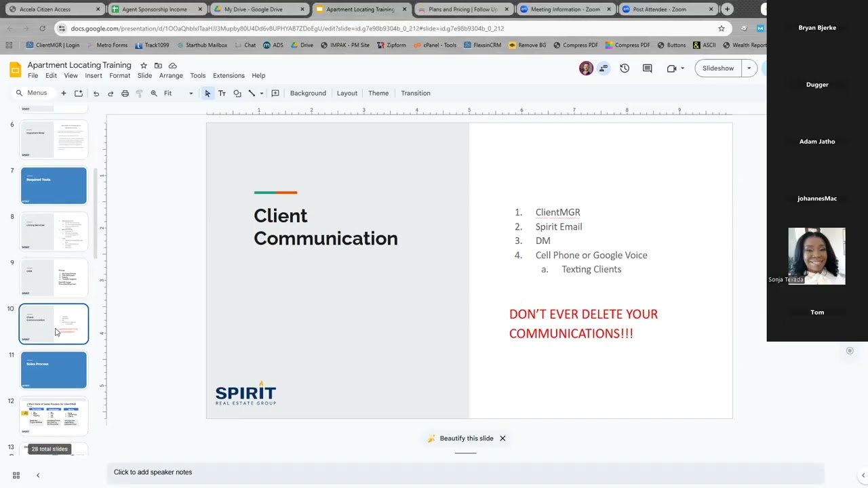The height and width of the screenshot is (488, 868).
Task: Open the video call dropdown arrow
Action: [682, 68]
